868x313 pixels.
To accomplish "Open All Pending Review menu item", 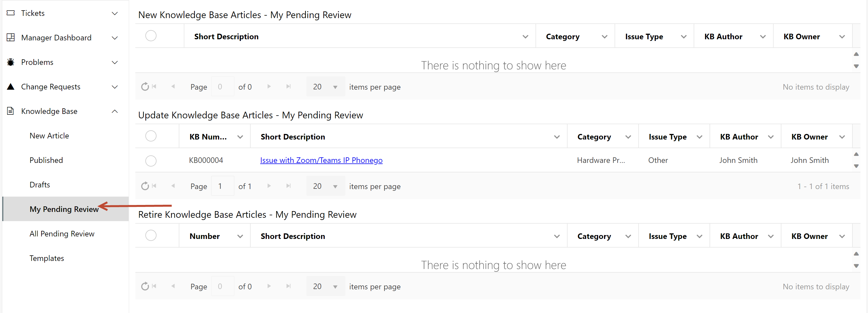I will 62,233.
